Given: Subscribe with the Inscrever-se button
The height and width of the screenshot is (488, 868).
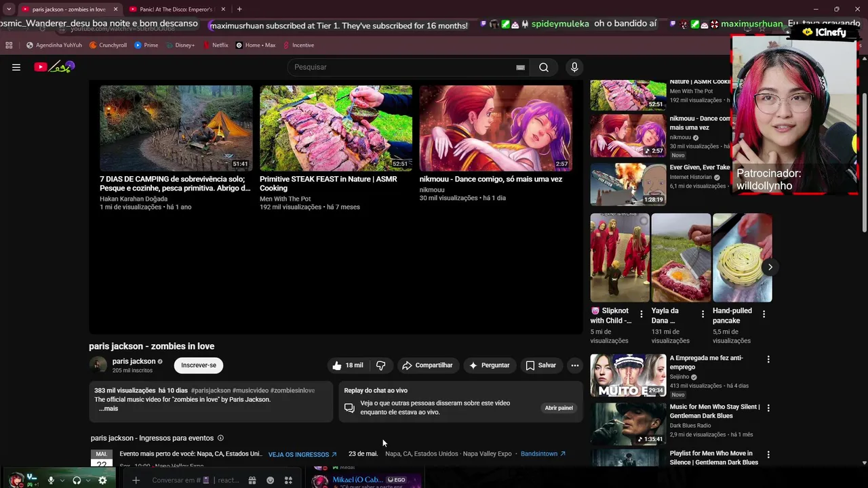Looking at the screenshot, I should [199, 365].
